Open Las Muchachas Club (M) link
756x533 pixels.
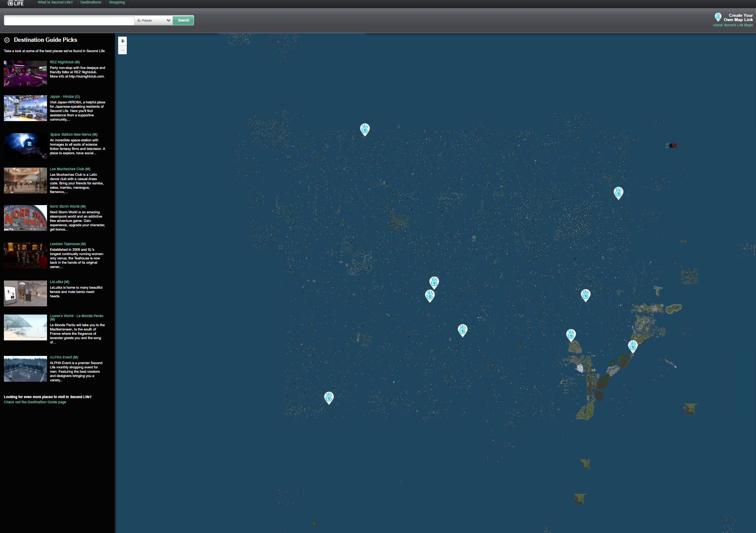[x=70, y=169]
